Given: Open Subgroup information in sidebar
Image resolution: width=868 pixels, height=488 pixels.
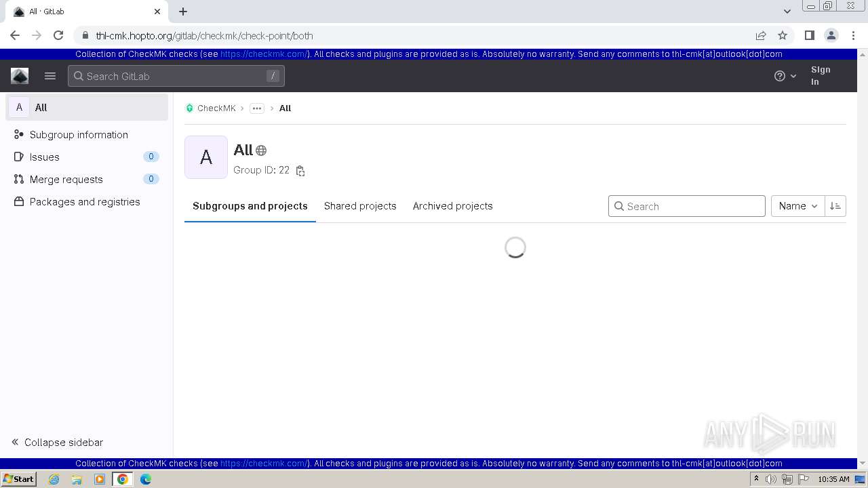Looking at the screenshot, I should tap(87, 134).
